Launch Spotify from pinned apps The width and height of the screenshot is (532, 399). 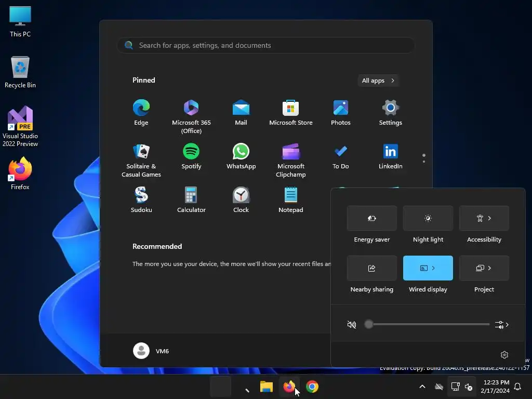[191, 157]
